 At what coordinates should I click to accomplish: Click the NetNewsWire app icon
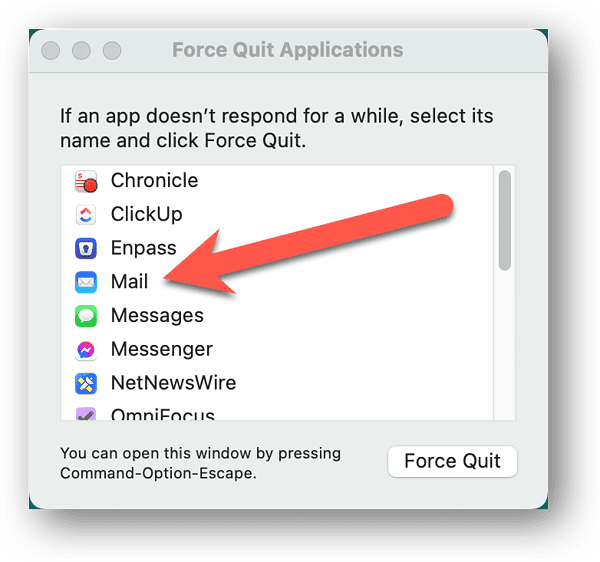coord(87,383)
